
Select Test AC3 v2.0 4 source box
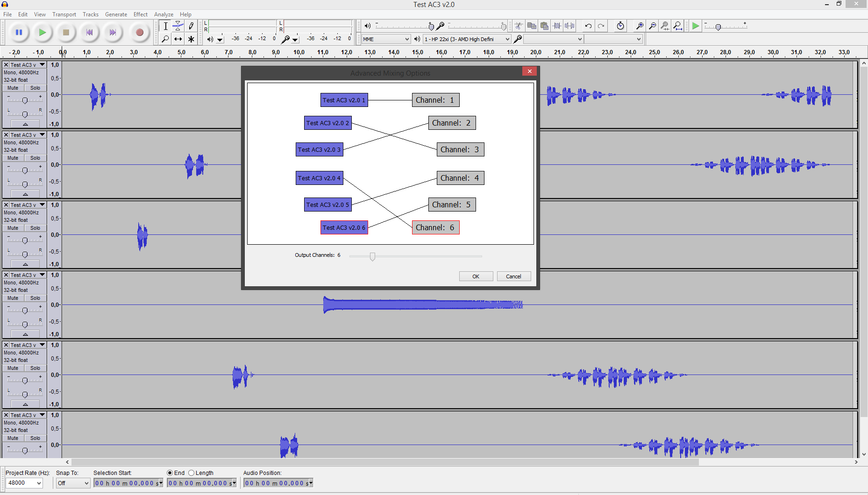320,178
